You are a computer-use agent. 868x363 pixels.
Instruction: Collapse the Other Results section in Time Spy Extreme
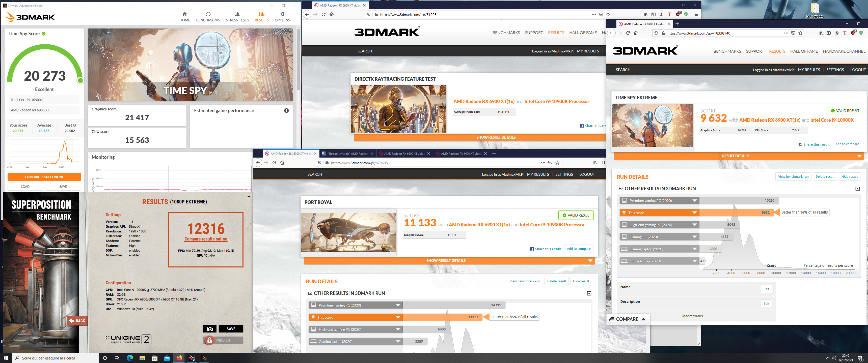pos(857,189)
